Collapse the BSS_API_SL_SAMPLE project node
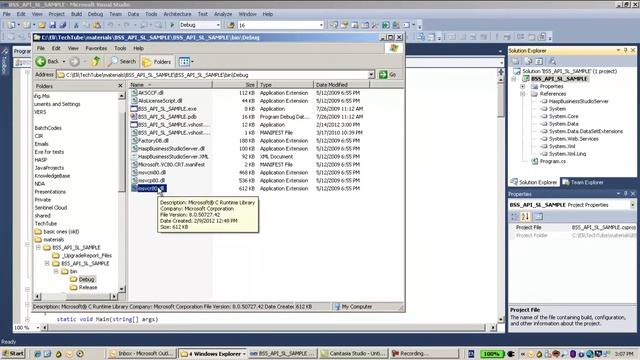This screenshot has height=360, width=640. 513,79
